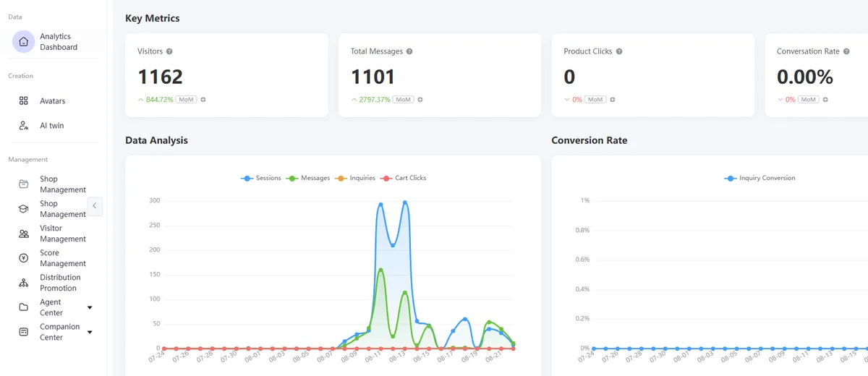Select the Visitor Management people icon

(x=24, y=234)
